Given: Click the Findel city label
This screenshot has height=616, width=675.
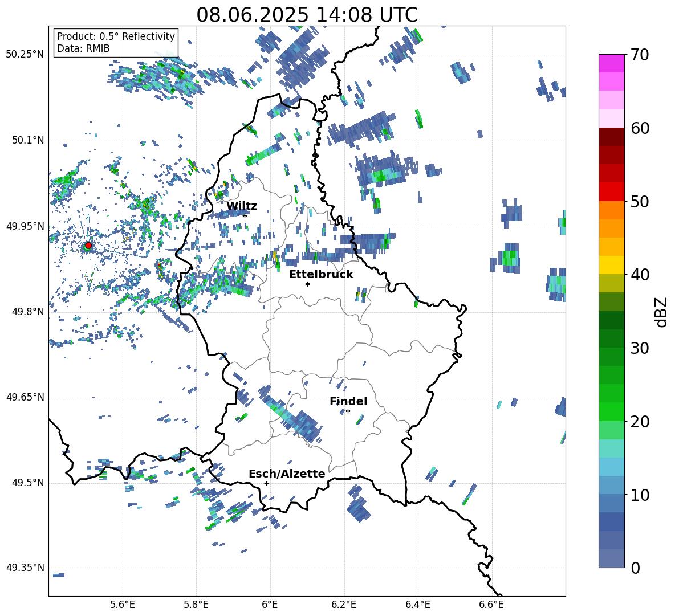Looking at the screenshot, I should (348, 401).
